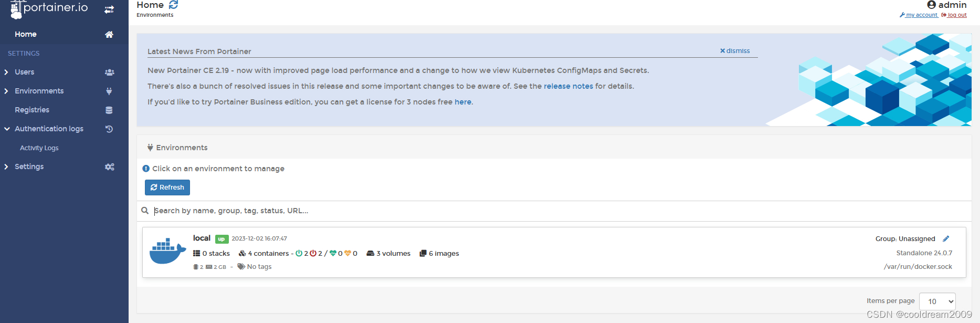Click the volumes drive icon
Image resolution: width=980 pixels, height=323 pixels.
coord(370,253)
